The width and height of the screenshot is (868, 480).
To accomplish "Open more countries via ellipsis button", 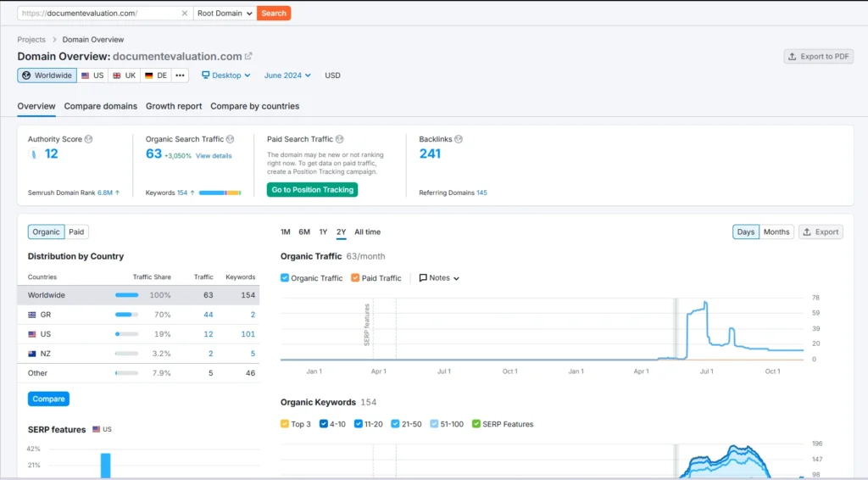I will pyautogui.click(x=180, y=75).
